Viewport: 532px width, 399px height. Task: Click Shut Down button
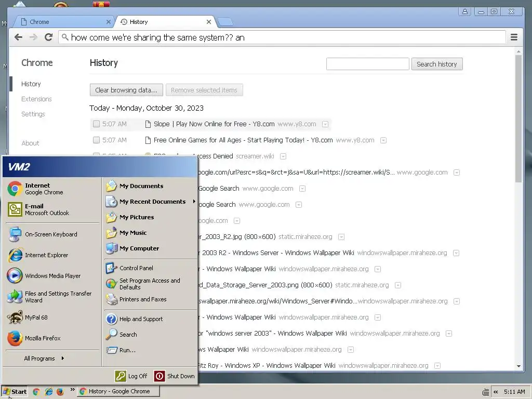click(175, 376)
